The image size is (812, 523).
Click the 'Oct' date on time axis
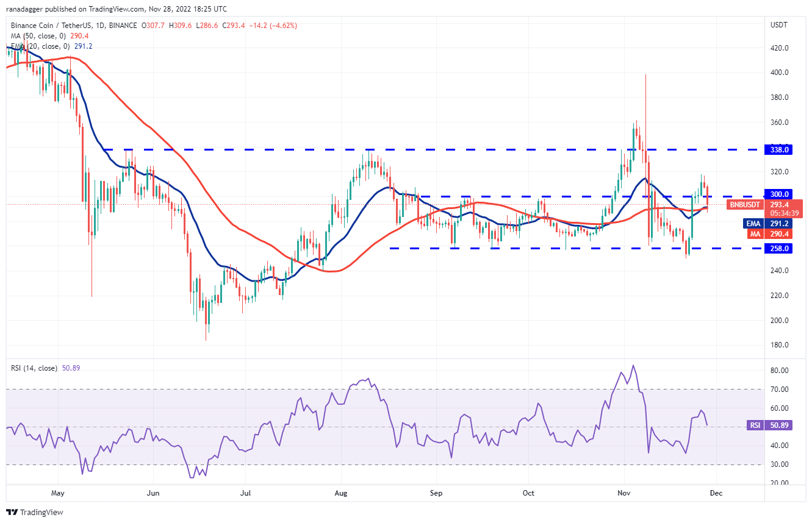coord(528,493)
